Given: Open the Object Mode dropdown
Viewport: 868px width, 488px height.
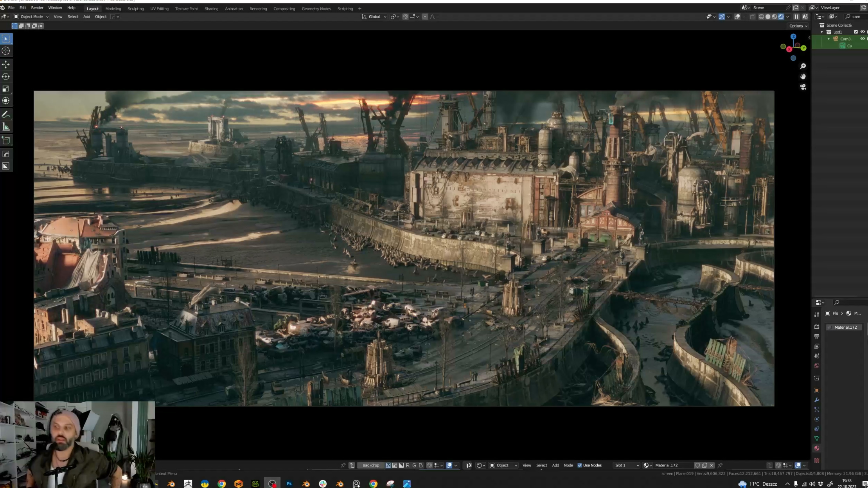Looking at the screenshot, I should 31,17.
